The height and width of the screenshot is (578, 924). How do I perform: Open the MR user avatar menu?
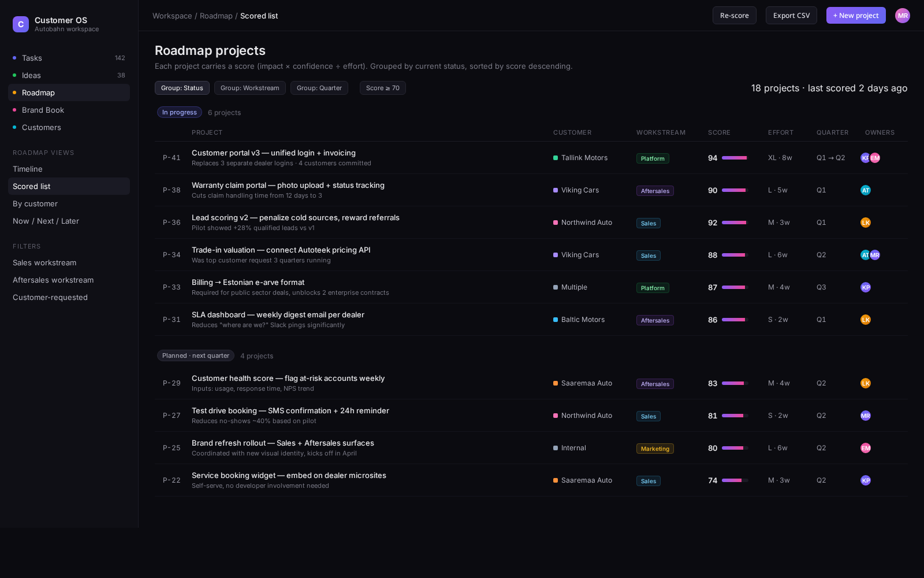click(903, 16)
